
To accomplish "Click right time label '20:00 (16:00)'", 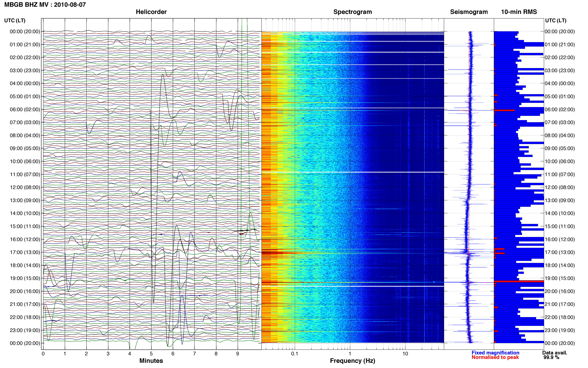I will pyautogui.click(x=560, y=291).
